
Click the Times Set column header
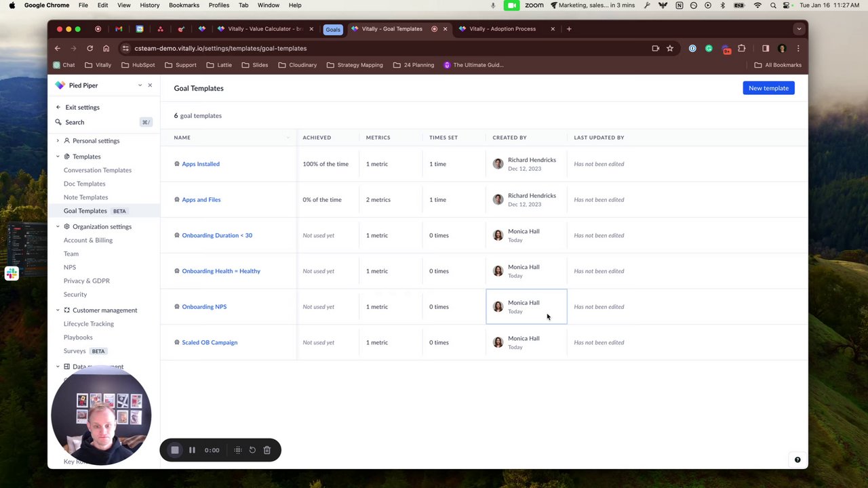coord(443,138)
